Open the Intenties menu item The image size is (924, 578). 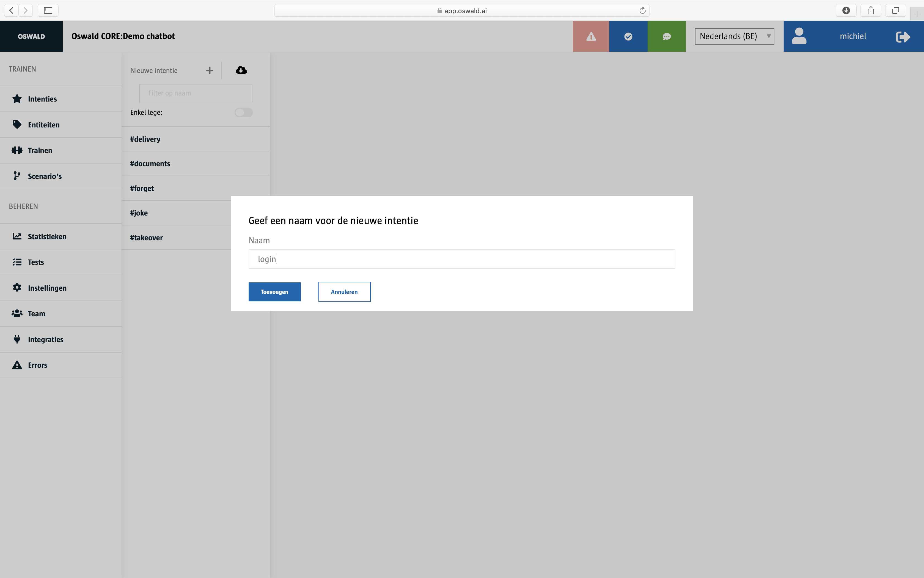(61, 99)
